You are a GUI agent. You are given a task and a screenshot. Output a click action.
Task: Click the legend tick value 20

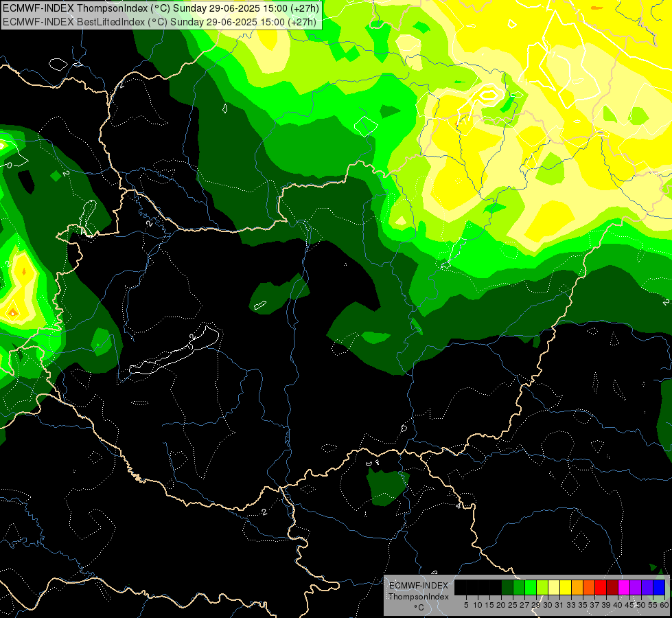(x=502, y=605)
